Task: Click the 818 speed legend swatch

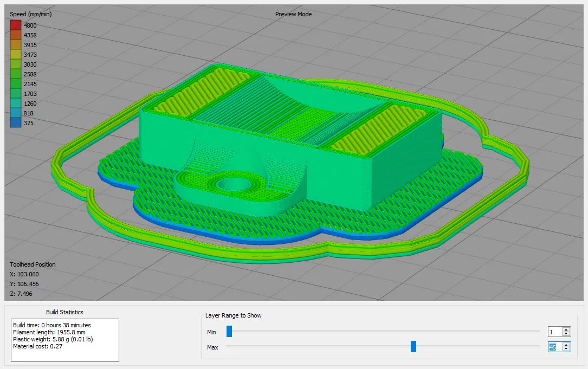Action: pyautogui.click(x=16, y=113)
